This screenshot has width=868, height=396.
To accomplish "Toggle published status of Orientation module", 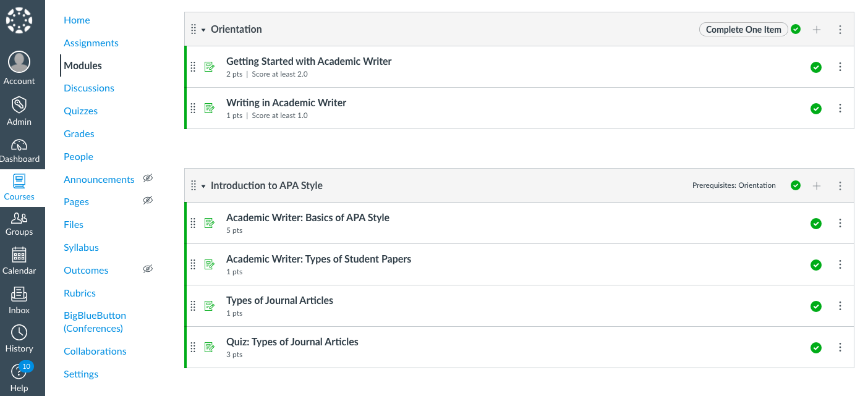I will (796, 29).
